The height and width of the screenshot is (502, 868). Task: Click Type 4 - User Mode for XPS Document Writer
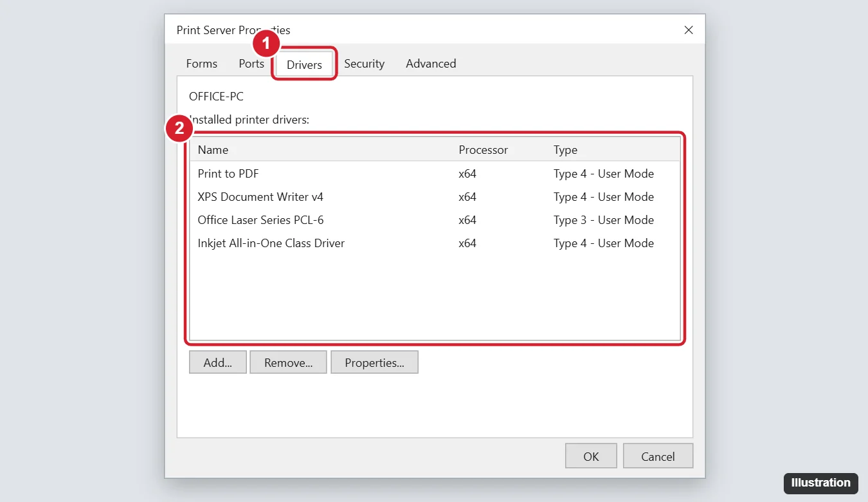pos(604,197)
